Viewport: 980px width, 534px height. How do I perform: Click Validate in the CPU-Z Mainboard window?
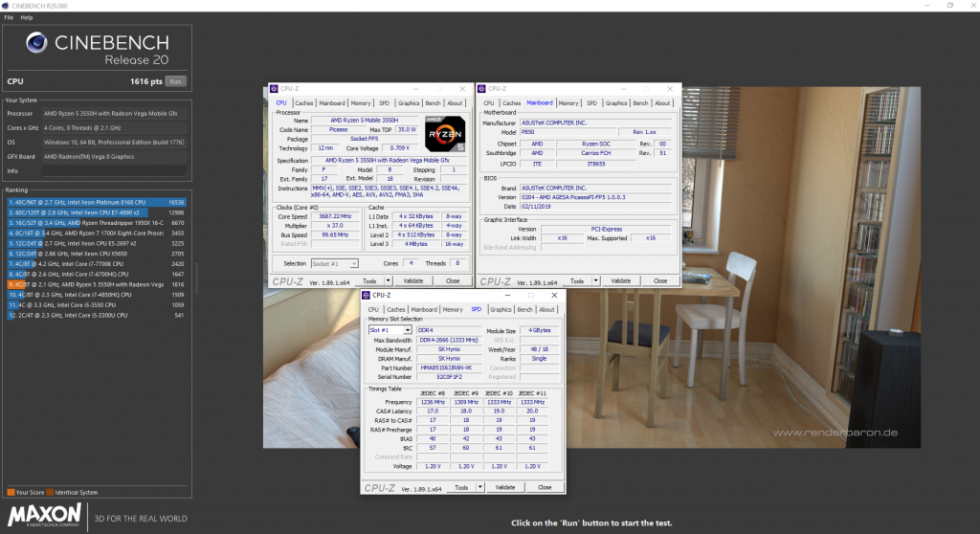tap(621, 281)
